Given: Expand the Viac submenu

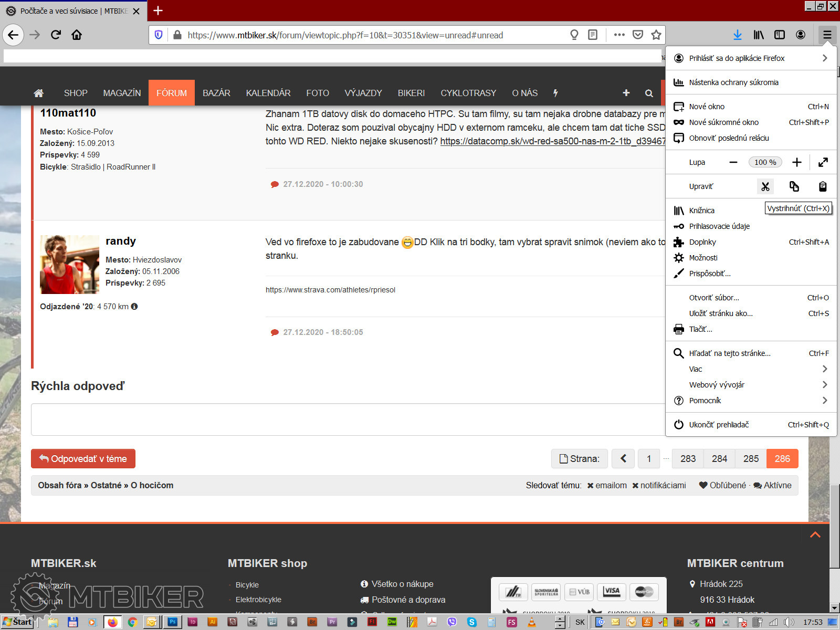Looking at the screenshot, I should point(751,369).
